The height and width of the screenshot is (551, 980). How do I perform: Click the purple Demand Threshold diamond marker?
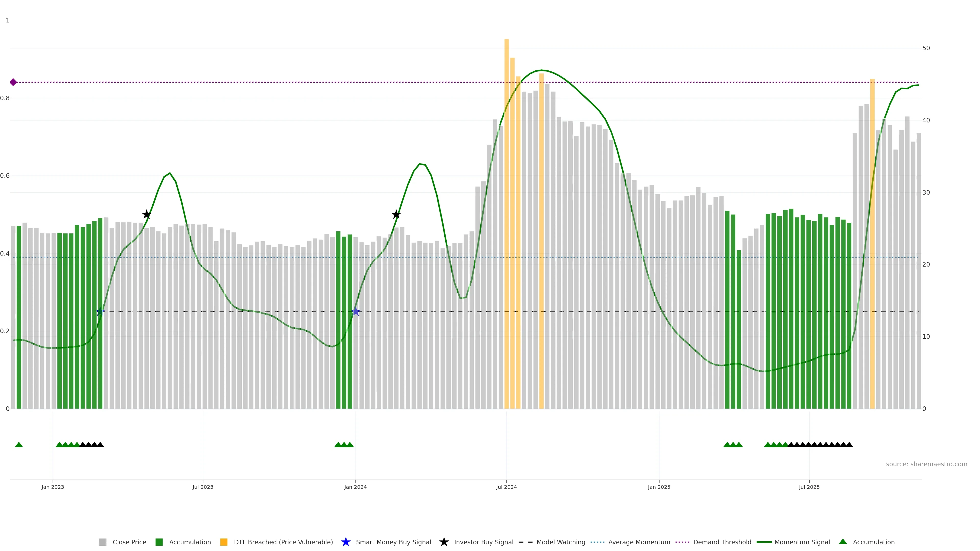pyautogui.click(x=13, y=82)
